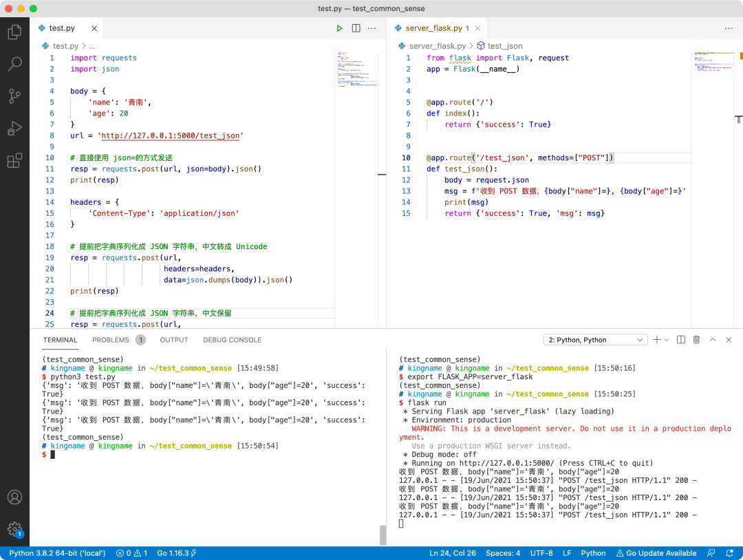Switch to the PROBLEMS panel tab
Screen dimensions: 743x560
(110, 340)
